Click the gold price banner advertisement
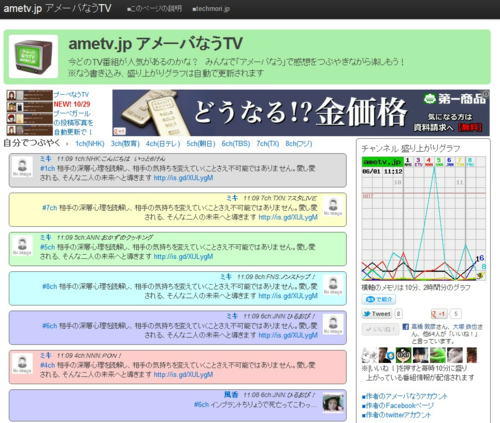The height and width of the screenshot is (423, 500). click(x=301, y=113)
